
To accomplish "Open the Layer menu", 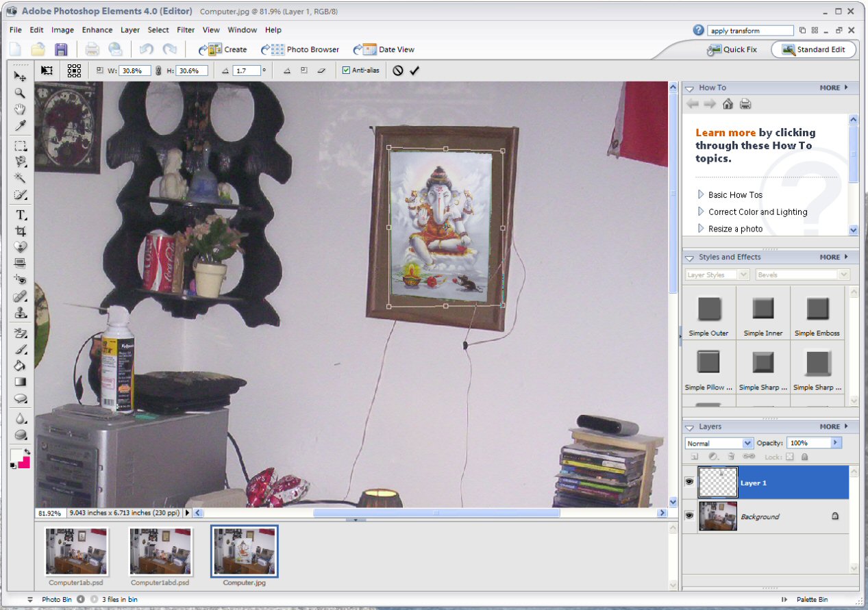I will (130, 30).
